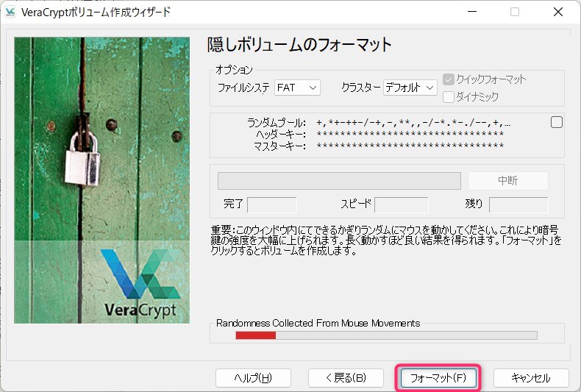This screenshot has width=581, height=392.
Task: Click the フォーマット(F) button
Action: tap(438, 378)
